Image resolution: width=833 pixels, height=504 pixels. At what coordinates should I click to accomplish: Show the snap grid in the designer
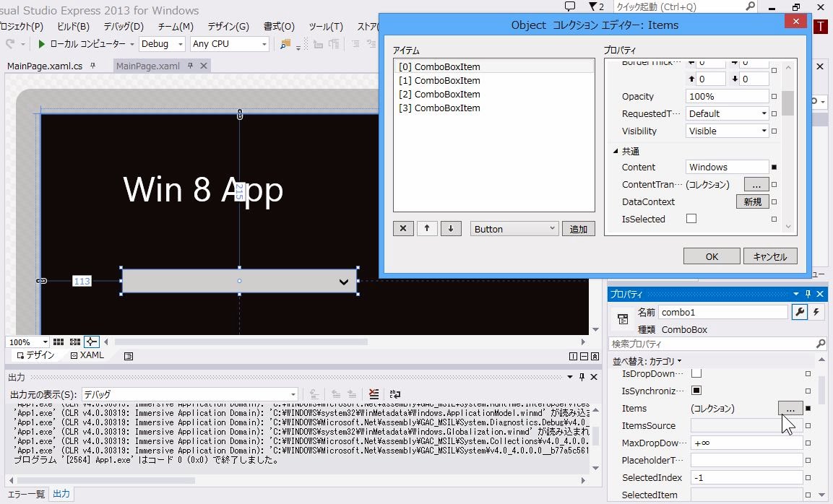59,342
